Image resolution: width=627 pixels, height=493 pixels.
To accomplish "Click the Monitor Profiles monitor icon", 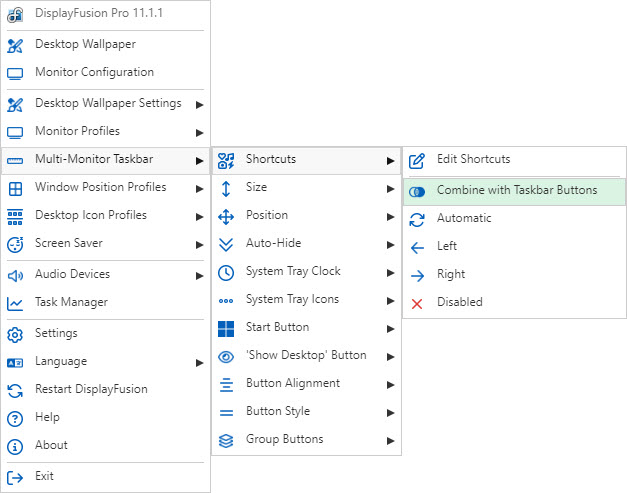I will point(15,133).
